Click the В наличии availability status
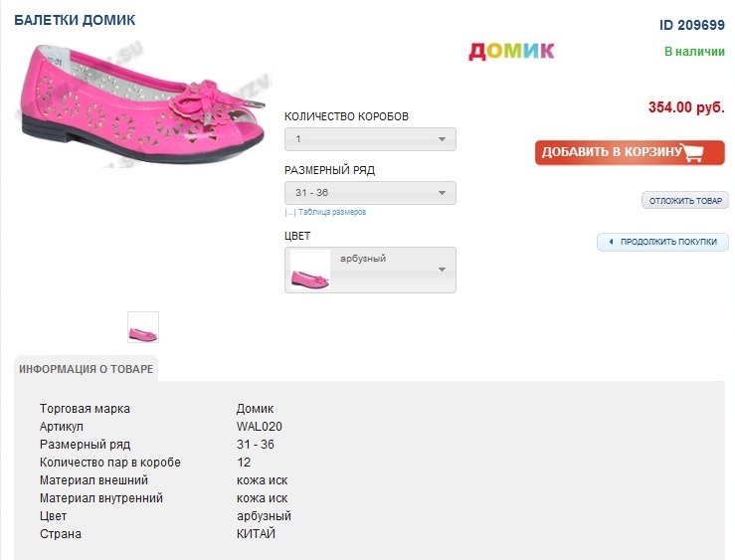The height and width of the screenshot is (560, 735). (x=694, y=51)
